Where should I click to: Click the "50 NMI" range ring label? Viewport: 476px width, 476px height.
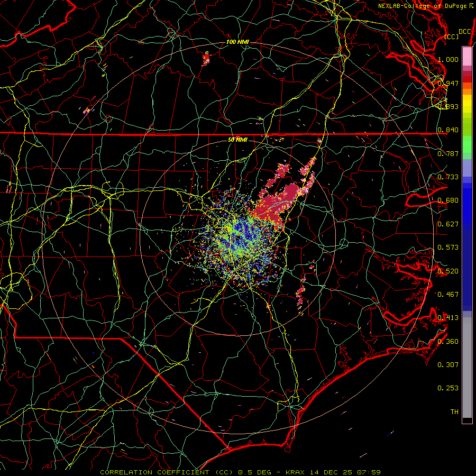pyautogui.click(x=237, y=140)
